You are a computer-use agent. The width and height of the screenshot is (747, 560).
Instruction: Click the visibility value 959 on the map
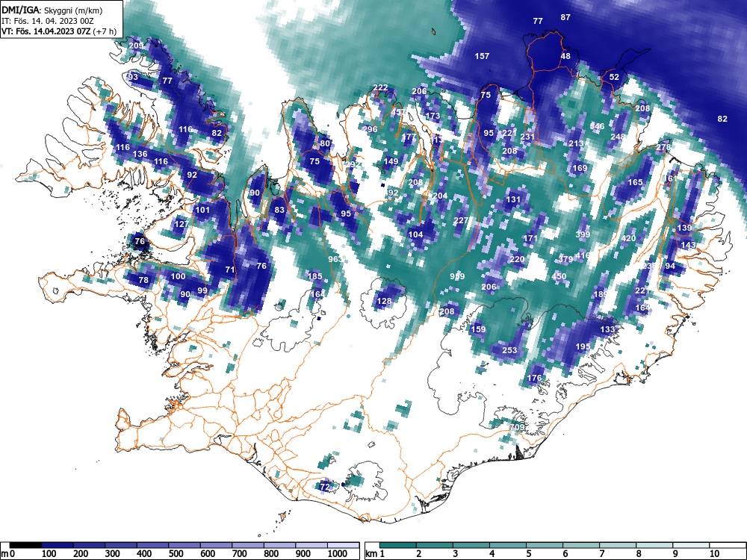457,276
